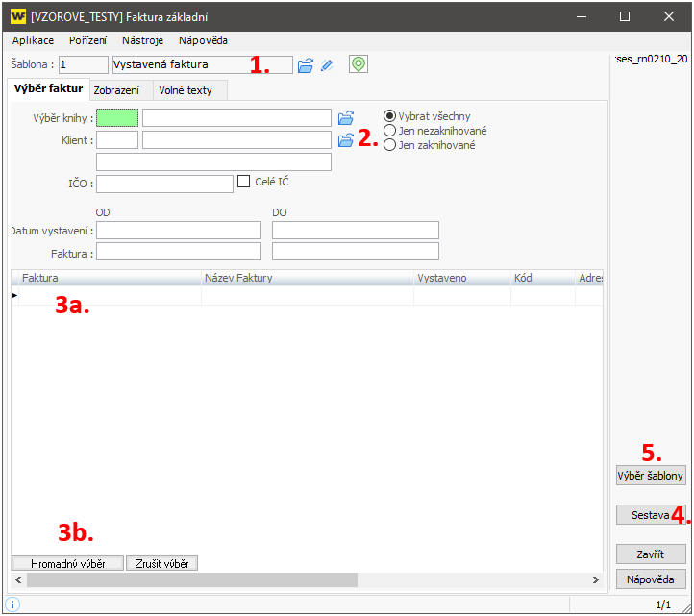Click Datum vystavení OD field
The height and width of the screenshot is (616, 694).
179,230
